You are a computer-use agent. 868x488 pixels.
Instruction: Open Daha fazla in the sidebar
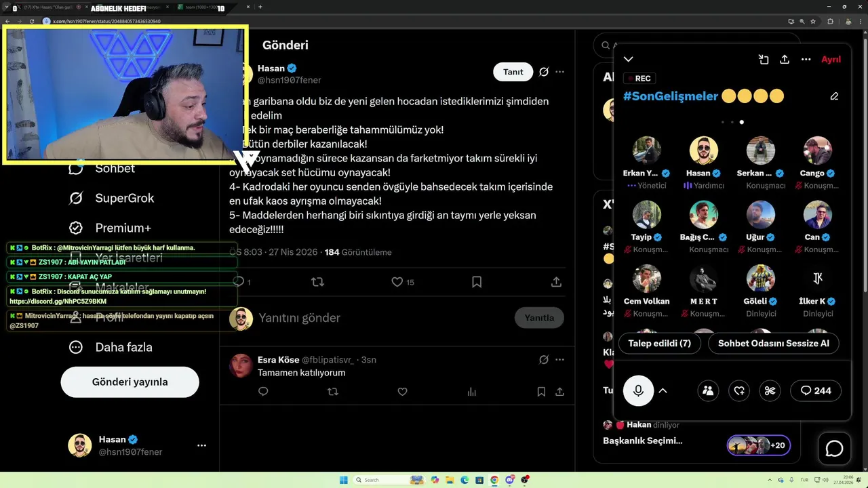(110, 347)
